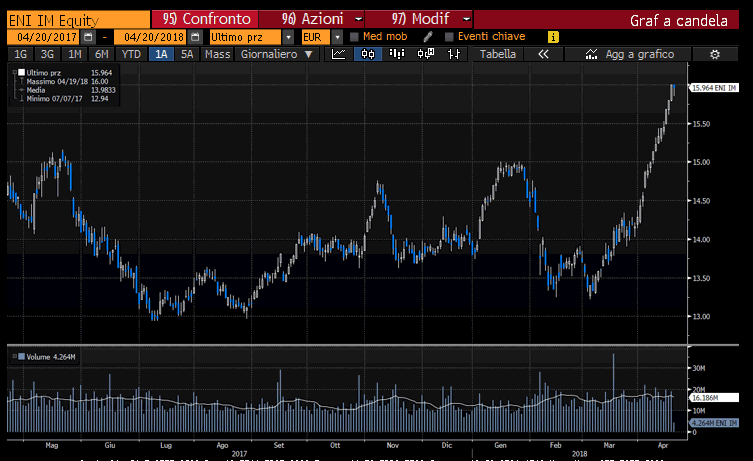Collapse the Ultimo prz legend box

pyautogui.click(x=14, y=73)
